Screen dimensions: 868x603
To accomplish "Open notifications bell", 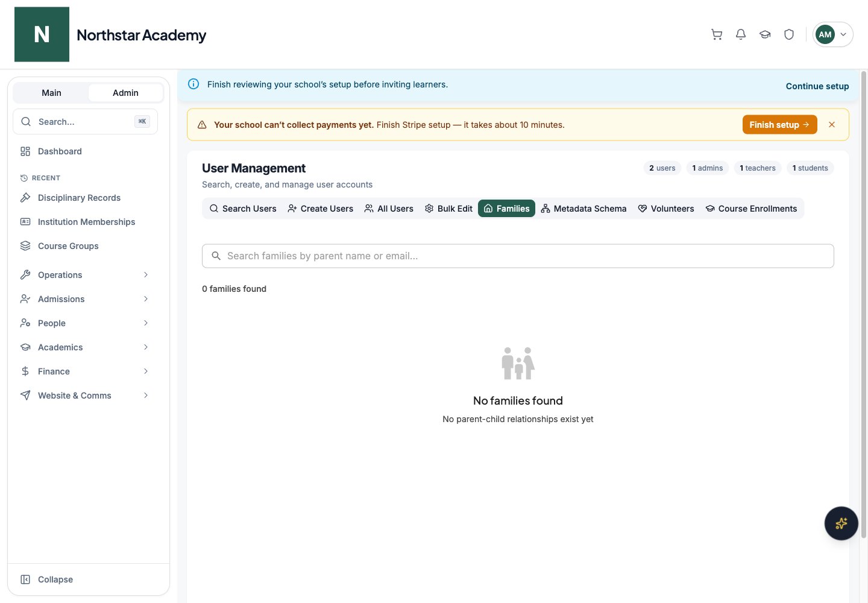I will 741,34.
